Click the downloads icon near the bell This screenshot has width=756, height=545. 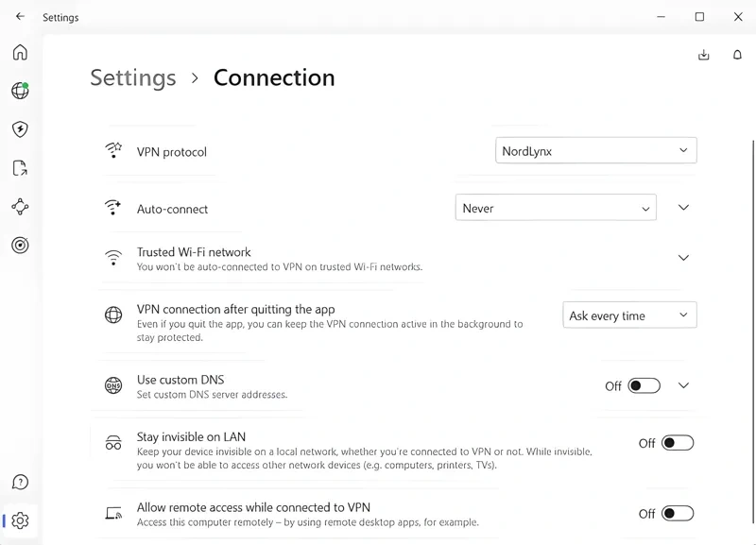click(x=703, y=55)
